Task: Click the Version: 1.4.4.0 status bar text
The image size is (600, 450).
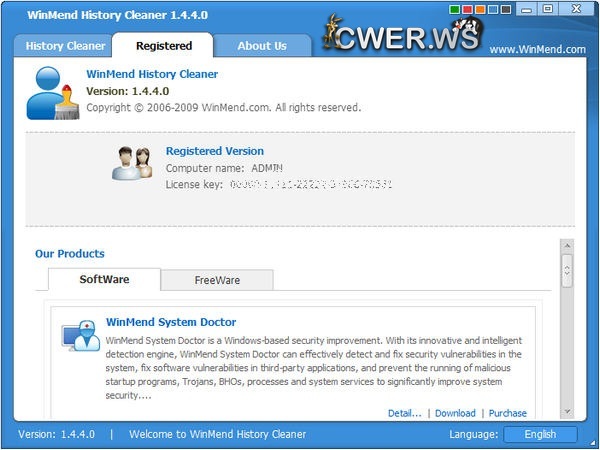Action: (57, 434)
